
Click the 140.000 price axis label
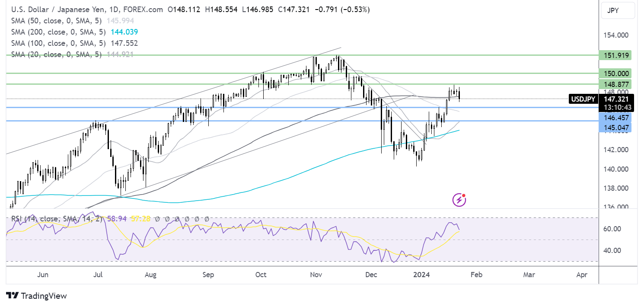pos(615,169)
